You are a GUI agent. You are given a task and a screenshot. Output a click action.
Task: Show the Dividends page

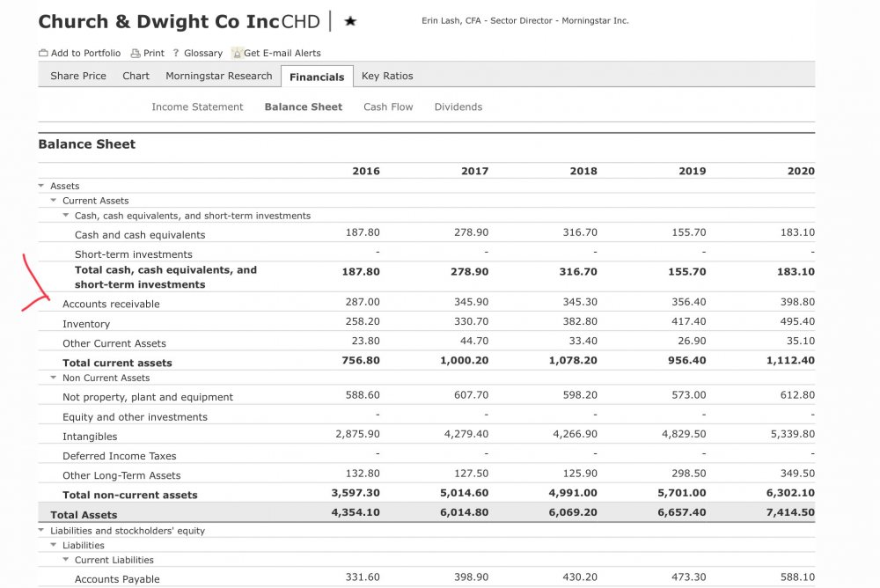tap(458, 107)
